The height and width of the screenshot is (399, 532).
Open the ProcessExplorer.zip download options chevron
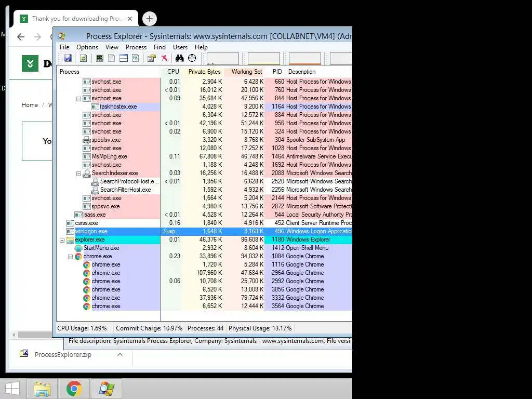coord(120,354)
